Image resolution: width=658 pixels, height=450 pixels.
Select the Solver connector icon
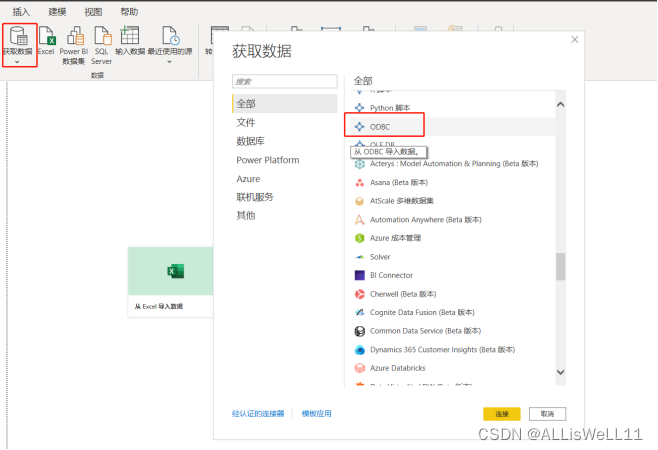pyautogui.click(x=360, y=257)
